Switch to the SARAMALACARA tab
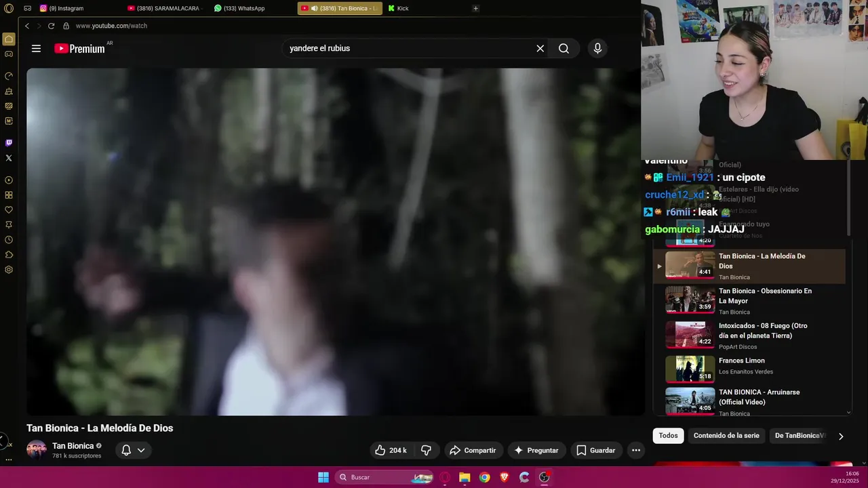Screen dimensions: 868x488 [165, 8]
